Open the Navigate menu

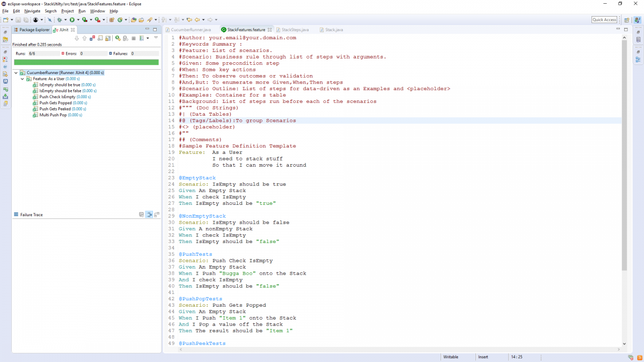click(32, 11)
